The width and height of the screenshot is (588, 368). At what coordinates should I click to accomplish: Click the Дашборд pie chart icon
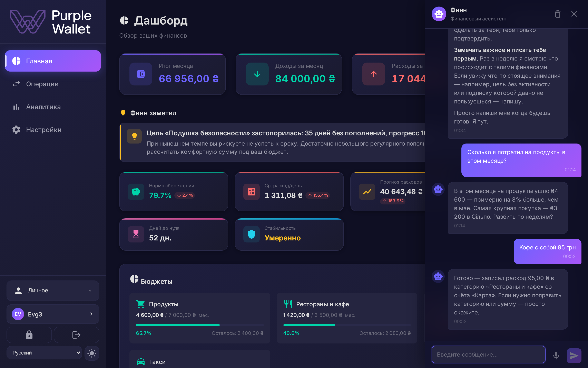(x=124, y=21)
